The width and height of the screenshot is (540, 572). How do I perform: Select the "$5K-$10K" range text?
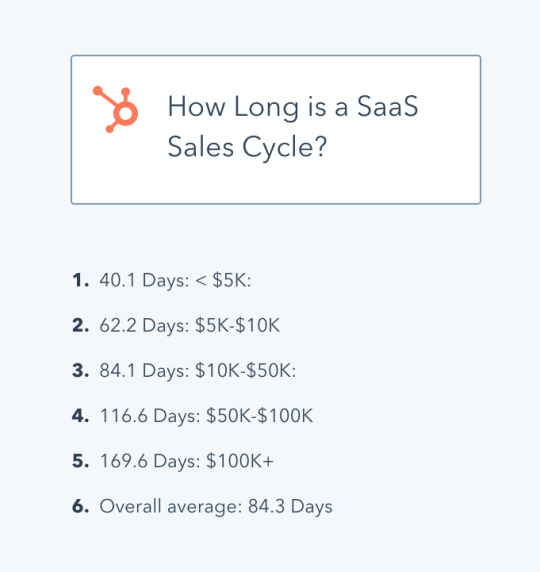[238, 325]
